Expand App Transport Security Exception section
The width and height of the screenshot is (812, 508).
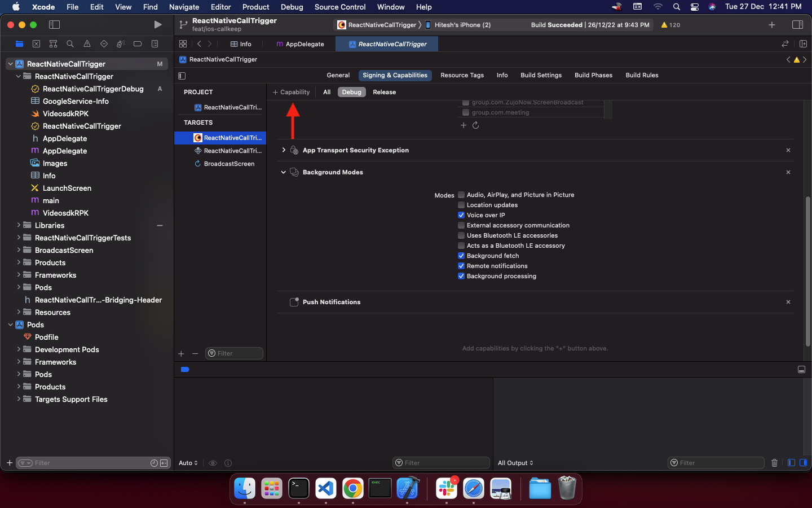click(284, 150)
